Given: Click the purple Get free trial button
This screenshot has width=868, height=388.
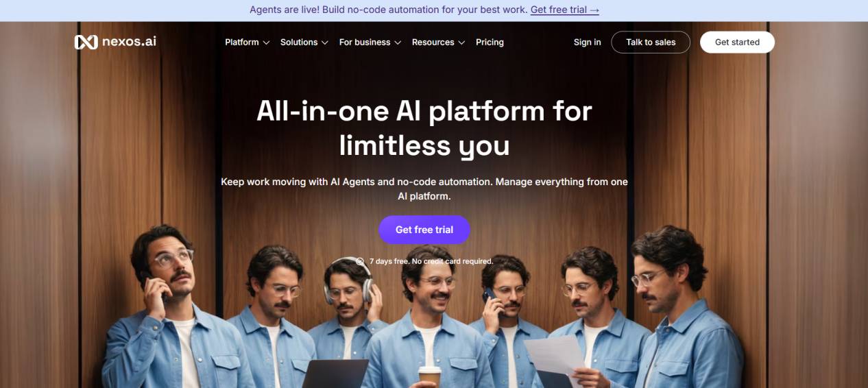Looking at the screenshot, I should tap(424, 230).
